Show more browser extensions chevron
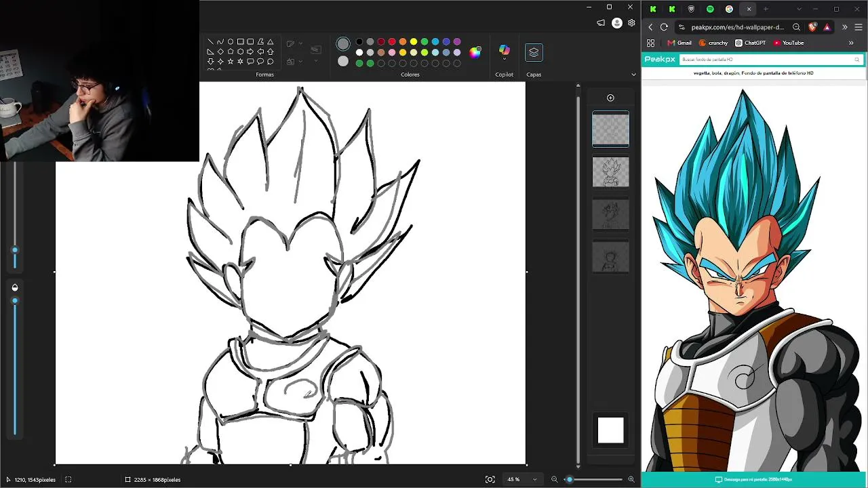The image size is (868, 488). tap(844, 27)
